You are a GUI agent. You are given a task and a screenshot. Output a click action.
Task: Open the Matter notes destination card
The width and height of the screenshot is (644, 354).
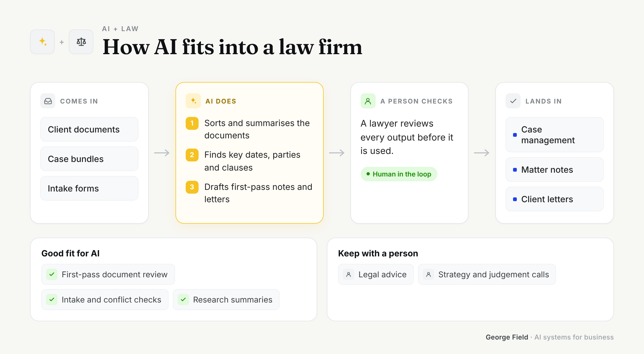(x=555, y=169)
